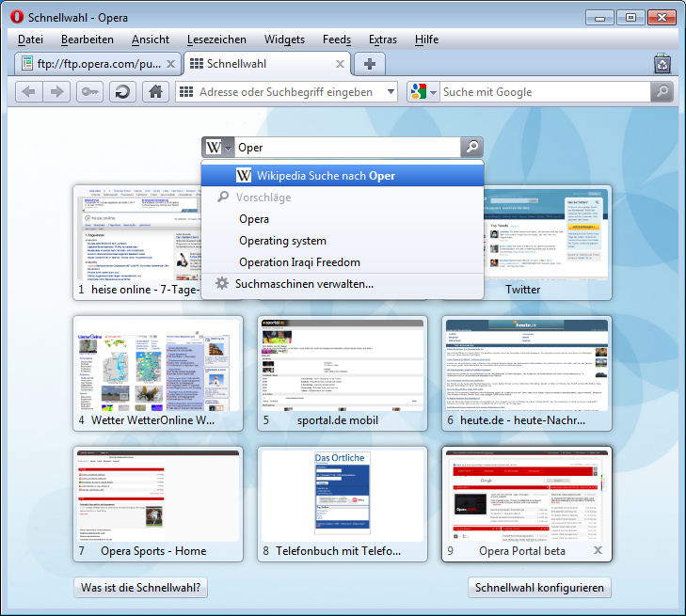Maximize the Opera window
This screenshot has width=686, height=616.
[x=630, y=18]
